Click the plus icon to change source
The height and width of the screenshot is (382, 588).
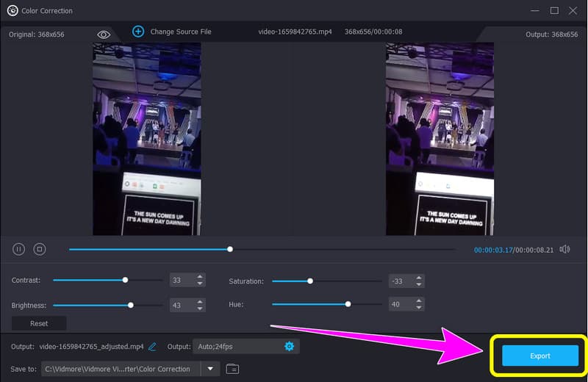point(138,32)
